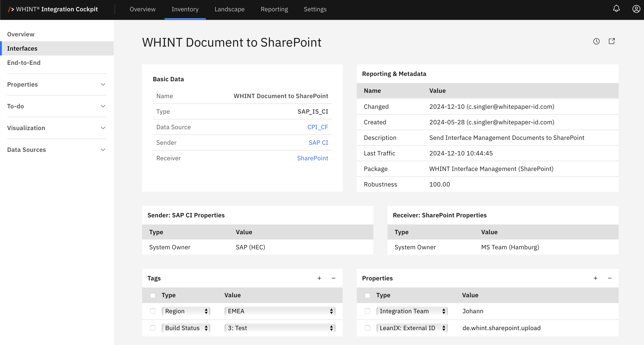Click the WHINT Integration Cockpit logo
644x345 pixels.
coord(53,9)
